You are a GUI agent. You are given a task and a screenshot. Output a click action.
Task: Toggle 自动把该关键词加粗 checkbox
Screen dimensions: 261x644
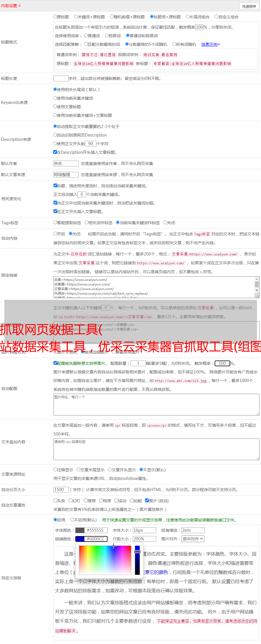(x=55, y=203)
